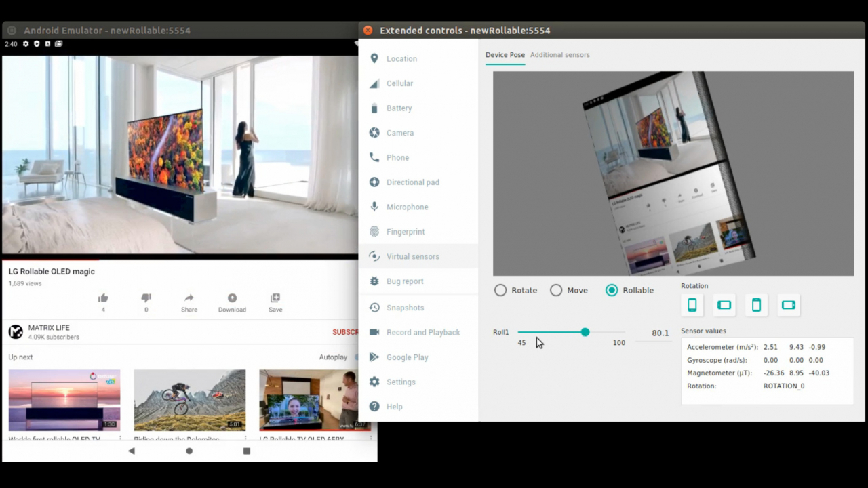Open the Camera section icon
Viewport: 868px width, 488px height.
pyautogui.click(x=374, y=133)
